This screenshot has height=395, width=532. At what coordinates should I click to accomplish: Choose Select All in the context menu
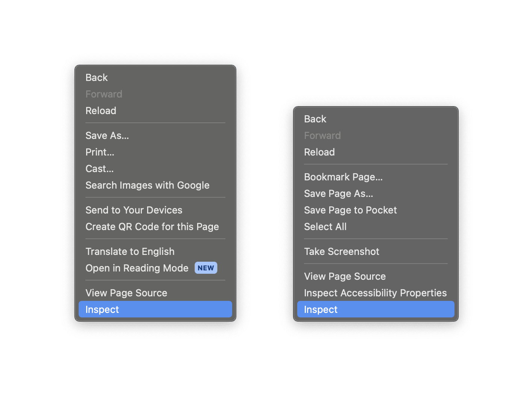(x=325, y=227)
